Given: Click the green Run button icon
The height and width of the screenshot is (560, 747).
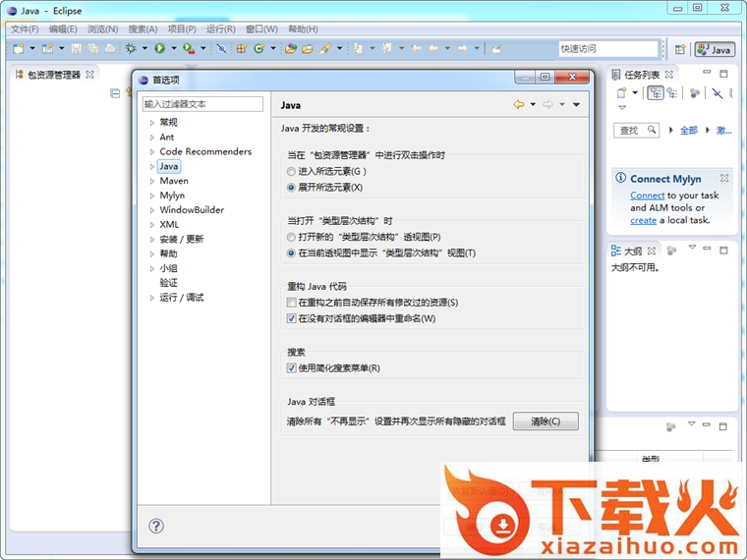Looking at the screenshot, I should [x=160, y=48].
